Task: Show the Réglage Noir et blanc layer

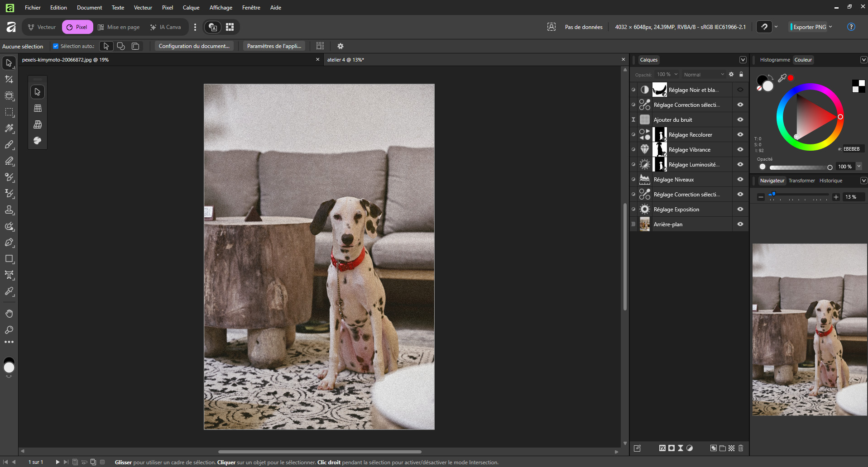Action: coord(740,90)
